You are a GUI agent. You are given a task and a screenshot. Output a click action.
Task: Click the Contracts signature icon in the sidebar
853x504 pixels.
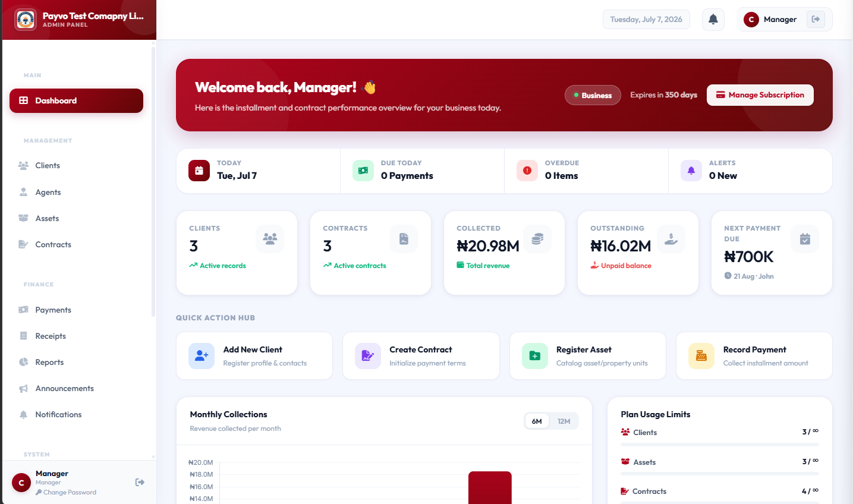[23, 244]
